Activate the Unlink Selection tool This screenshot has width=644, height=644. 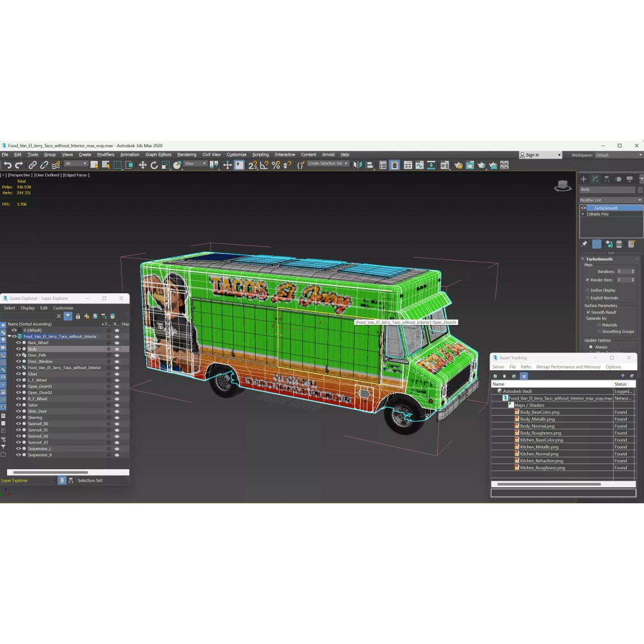(x=44, y=165)
